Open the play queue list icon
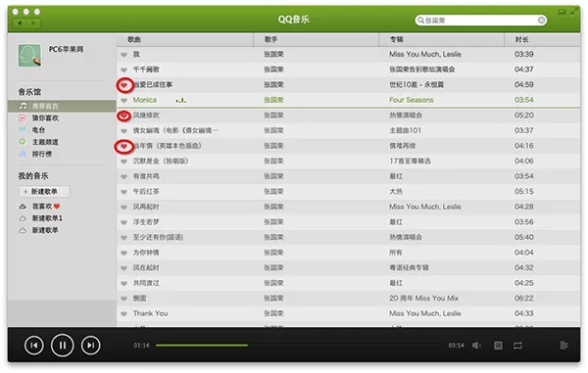 click(x=564, y=346)
